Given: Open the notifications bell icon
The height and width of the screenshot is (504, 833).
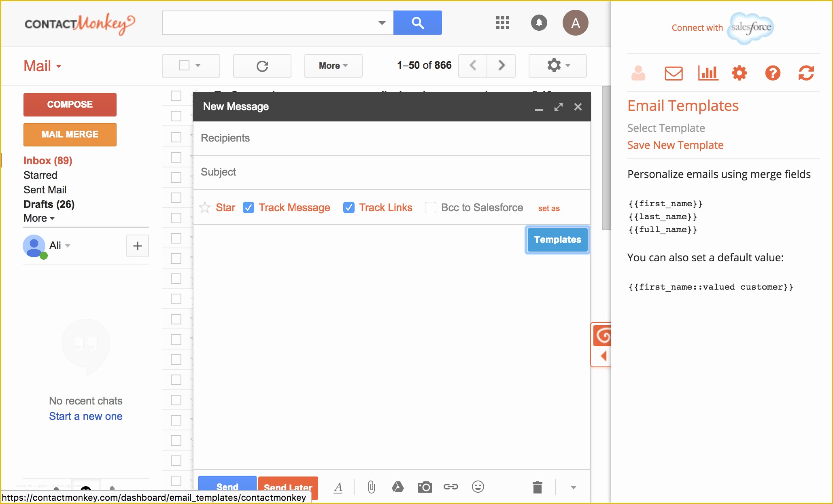Looking at the screenshot, I should point(539,23).
